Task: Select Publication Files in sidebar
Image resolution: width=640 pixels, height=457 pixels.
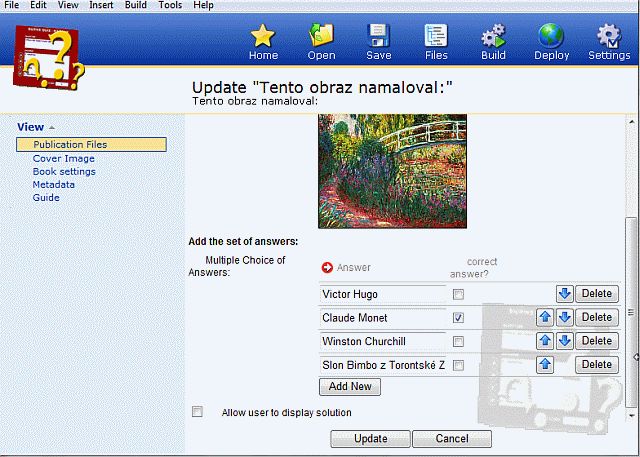Action: [91, 144]
